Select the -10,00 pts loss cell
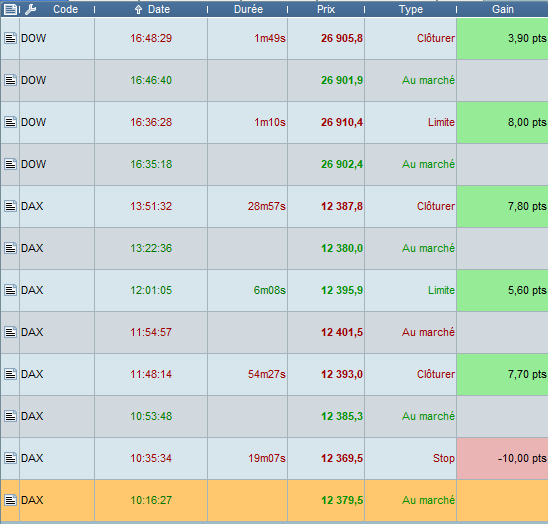 pos(502,458)
